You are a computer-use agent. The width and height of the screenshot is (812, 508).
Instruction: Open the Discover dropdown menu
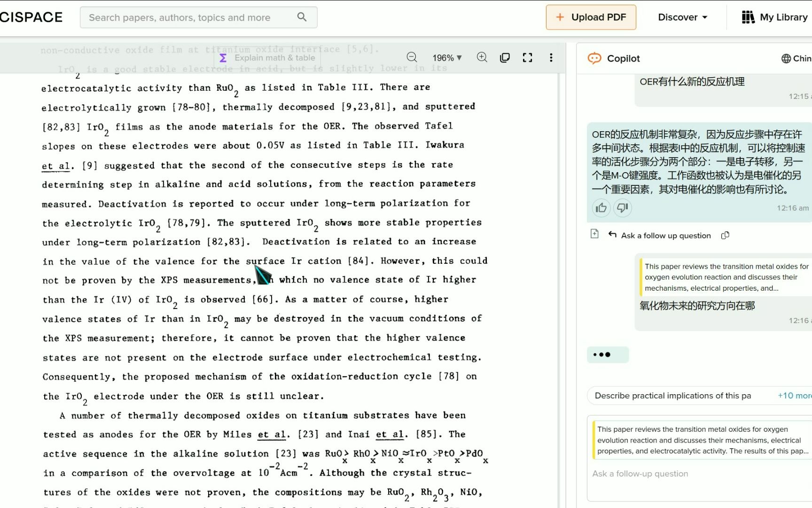(682, 17)
